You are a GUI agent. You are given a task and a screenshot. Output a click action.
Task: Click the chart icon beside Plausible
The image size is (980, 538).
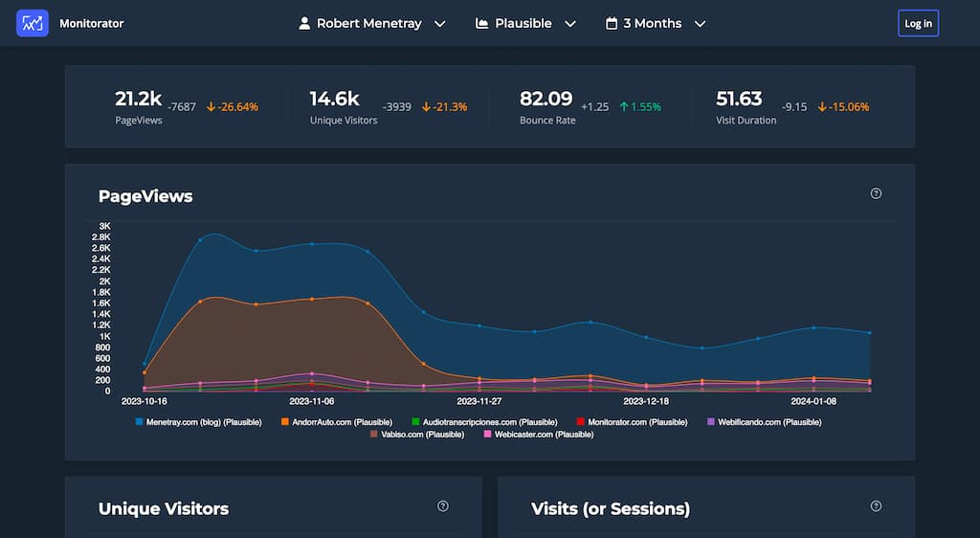click(x=482, y=24)
